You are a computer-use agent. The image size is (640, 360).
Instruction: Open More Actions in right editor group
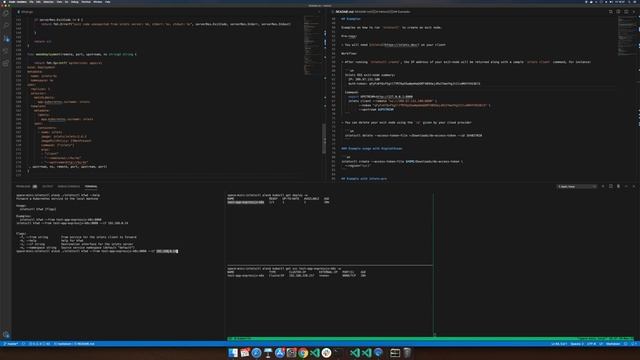point(634,12)
